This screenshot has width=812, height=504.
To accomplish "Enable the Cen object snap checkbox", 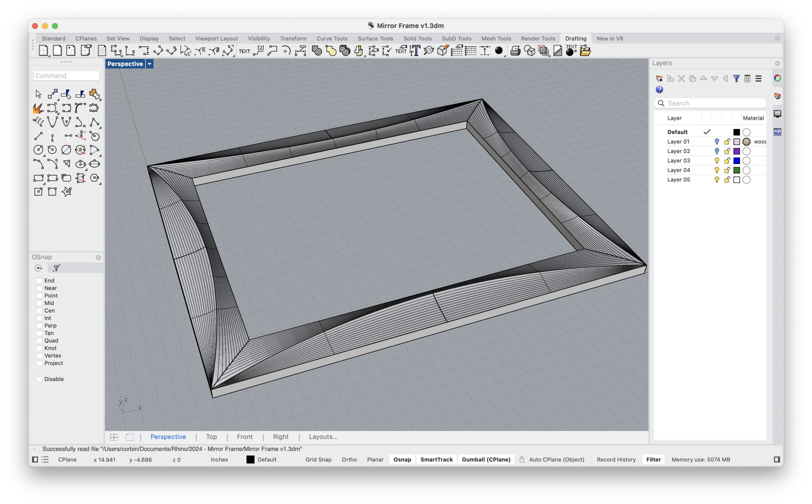I will 39,310.
